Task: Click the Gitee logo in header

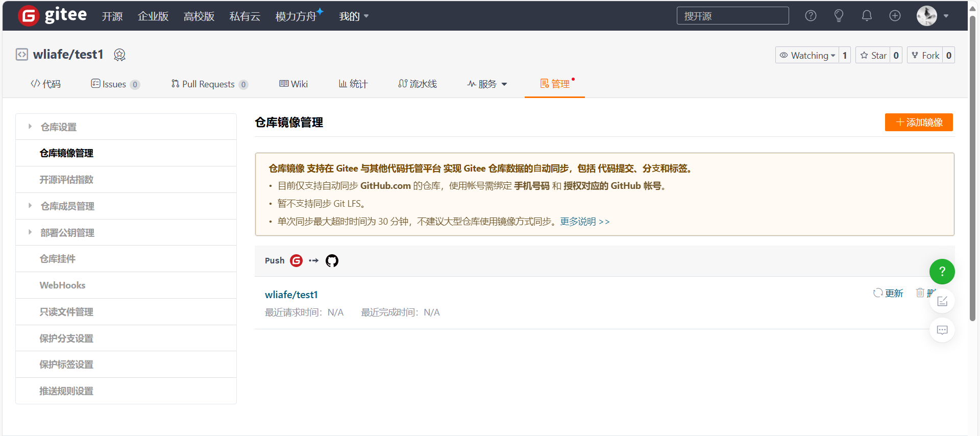Action: pyautogui.click(x=53, y=16)
